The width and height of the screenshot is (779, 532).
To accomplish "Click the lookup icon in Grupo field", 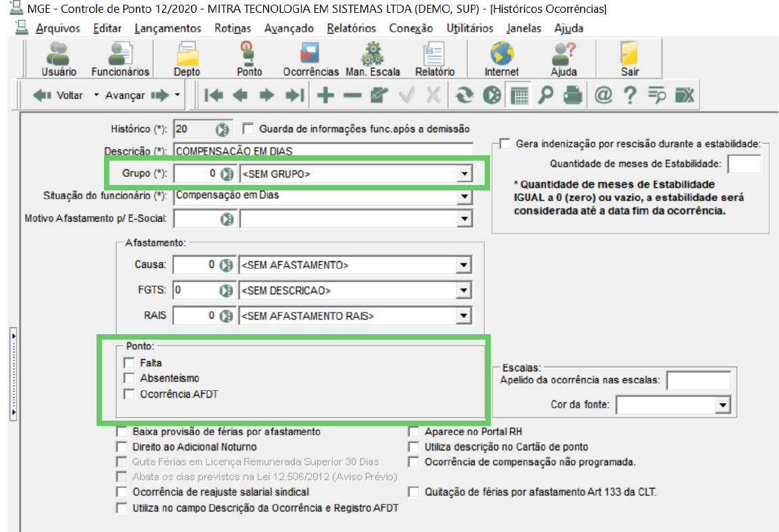I will pos(227,174).
